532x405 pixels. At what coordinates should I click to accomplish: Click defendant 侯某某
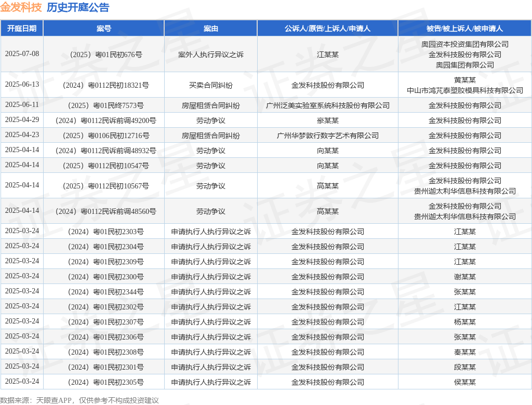(465, 382)
